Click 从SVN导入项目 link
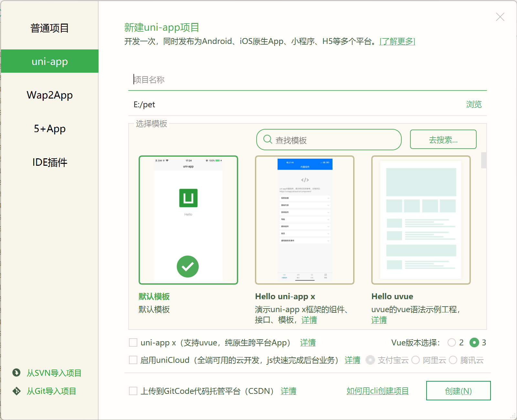The height and width of the screenshot is (420, 517). click(x=54, y=373)
